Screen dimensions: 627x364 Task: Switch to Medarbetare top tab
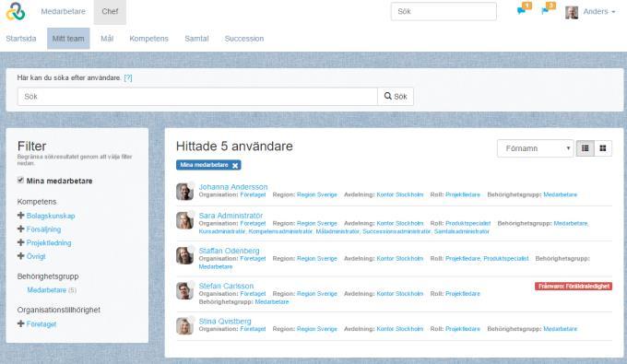point(64,12)
